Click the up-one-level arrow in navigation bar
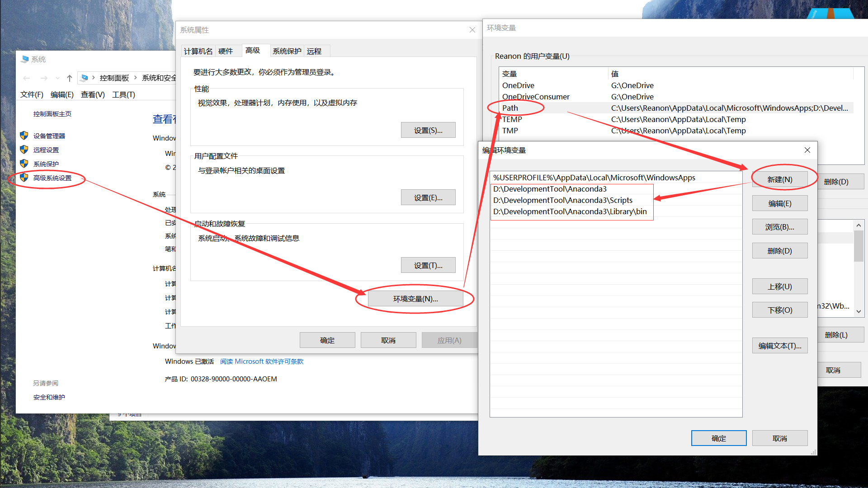Screen dimensions: 868x488 69,78
